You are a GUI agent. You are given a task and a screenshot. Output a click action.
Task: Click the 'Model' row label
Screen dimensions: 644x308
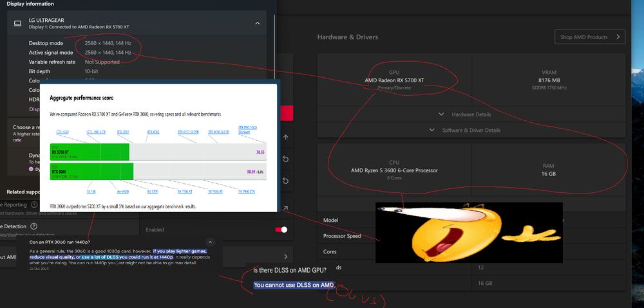tap(330, 221)
